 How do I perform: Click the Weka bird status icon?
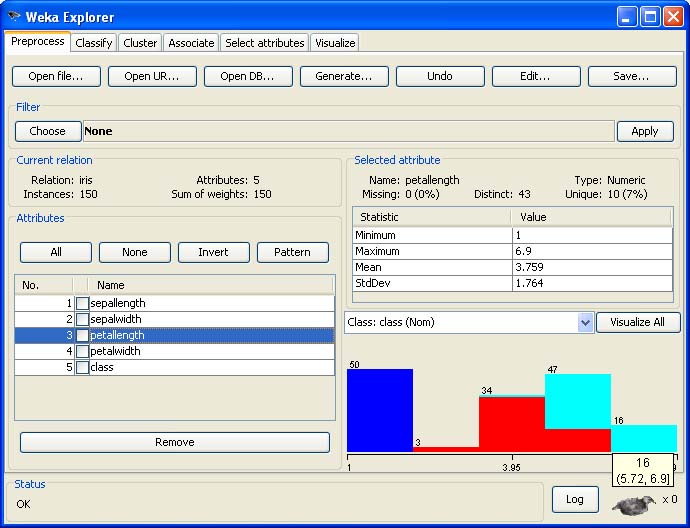coord(634,505)
